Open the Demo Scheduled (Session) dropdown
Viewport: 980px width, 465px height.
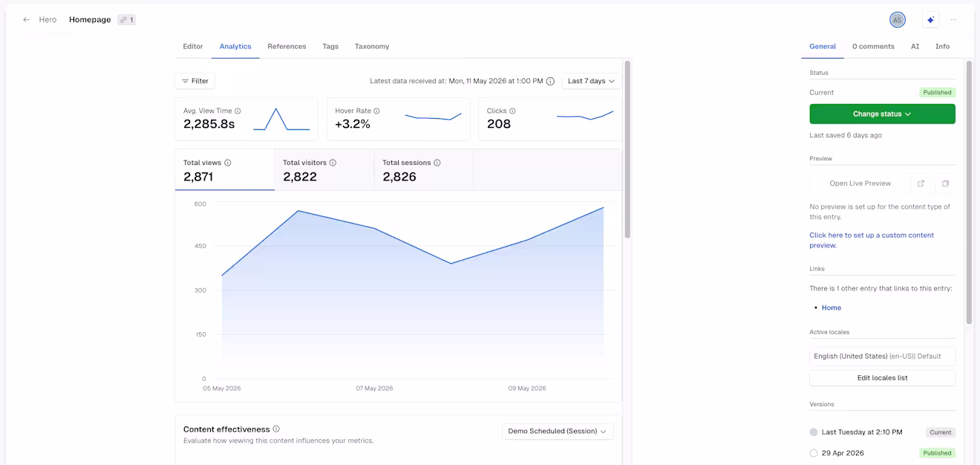[x=558, y=431]
